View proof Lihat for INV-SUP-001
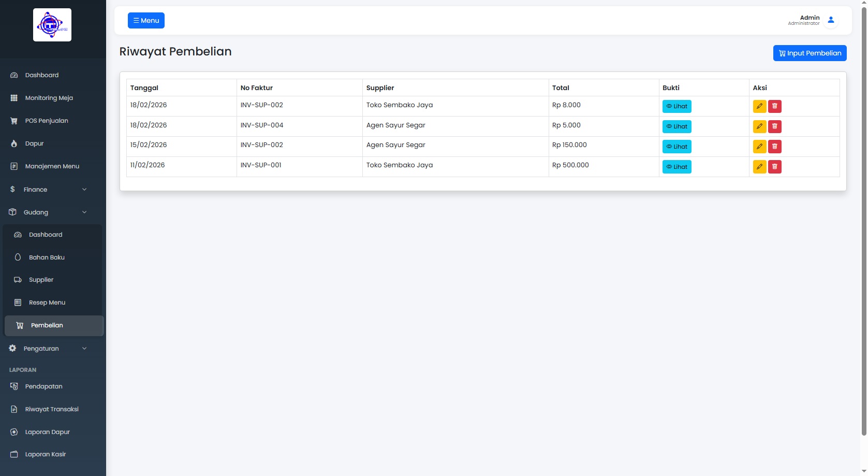This screenshot has height=476, width=868. tap(676, 167)
